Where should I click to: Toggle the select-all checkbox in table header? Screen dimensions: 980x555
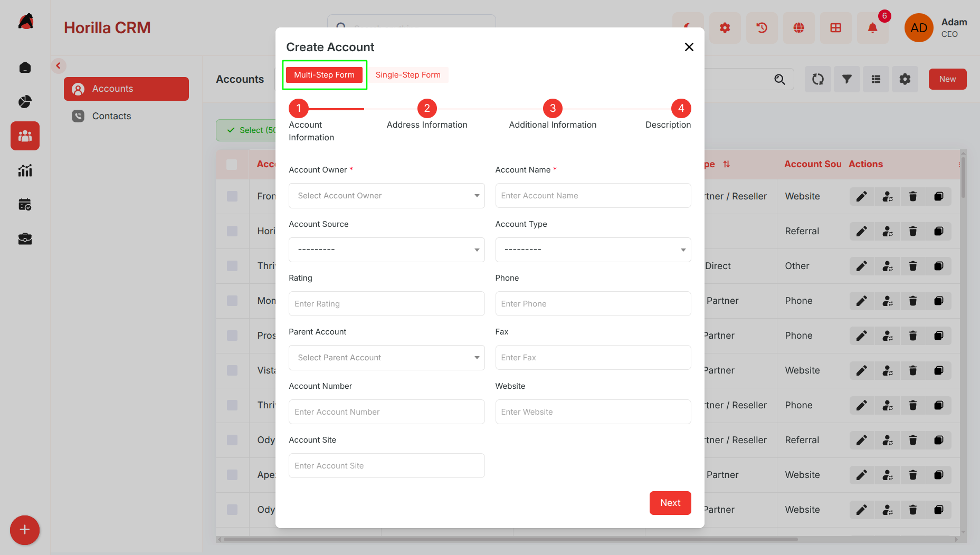232,165
